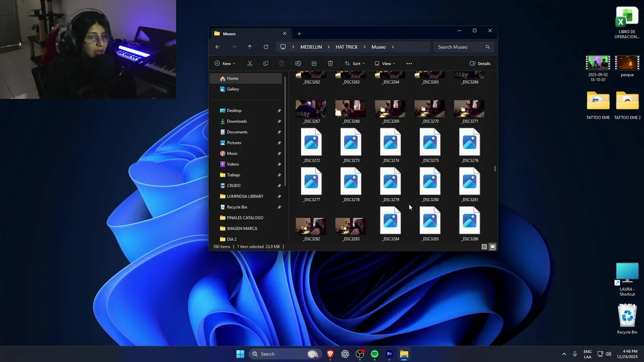Click the Rename icon in toolbar

pos(298,63)
